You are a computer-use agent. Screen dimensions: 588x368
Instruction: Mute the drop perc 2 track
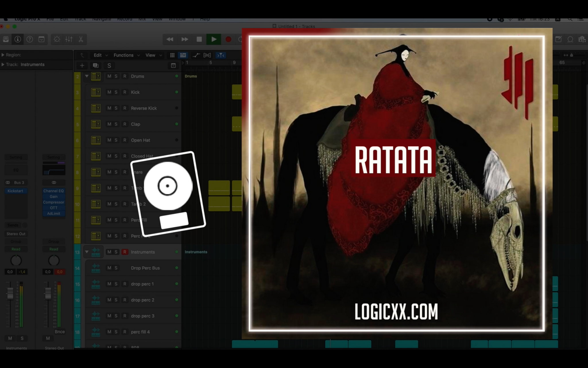tap(109, 300)
